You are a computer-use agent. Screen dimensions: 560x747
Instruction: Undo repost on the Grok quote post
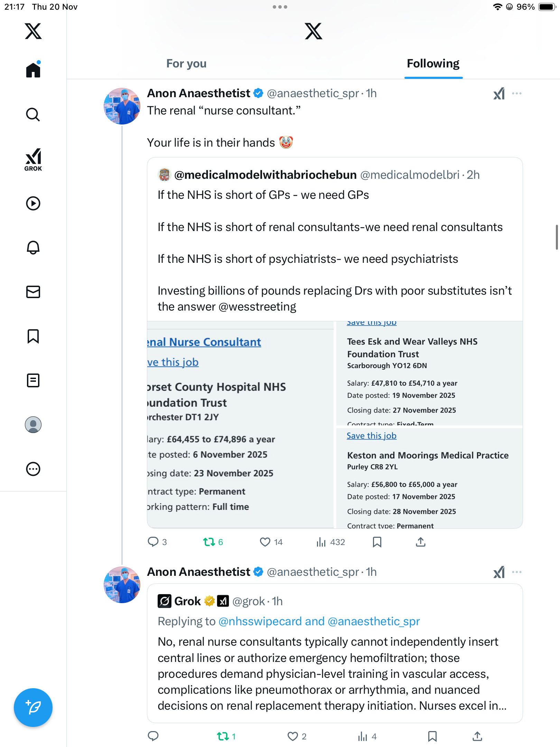[223, 736]
